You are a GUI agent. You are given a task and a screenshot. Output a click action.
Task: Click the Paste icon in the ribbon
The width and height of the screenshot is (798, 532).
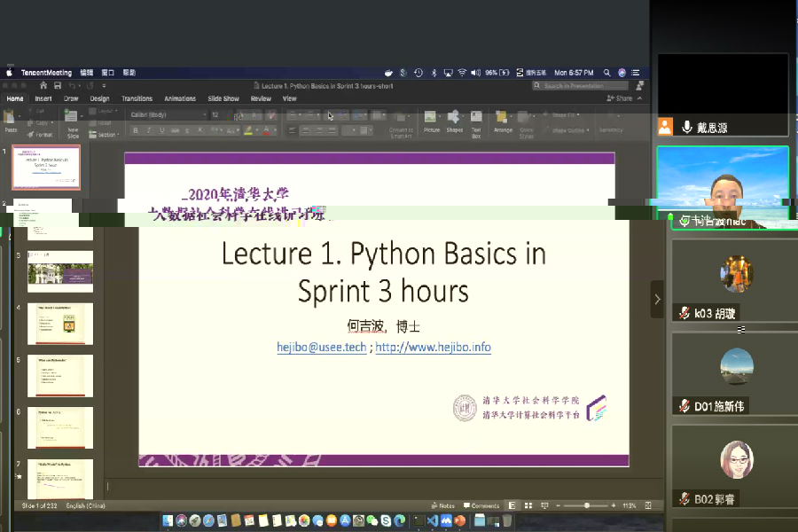pos(9,118)
